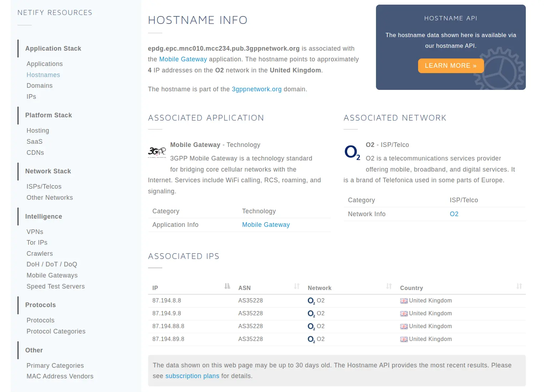Screen dimensions: 544x392
Task: Click O2 network name in 87.194.88.8 row
Action: [321, 326]
